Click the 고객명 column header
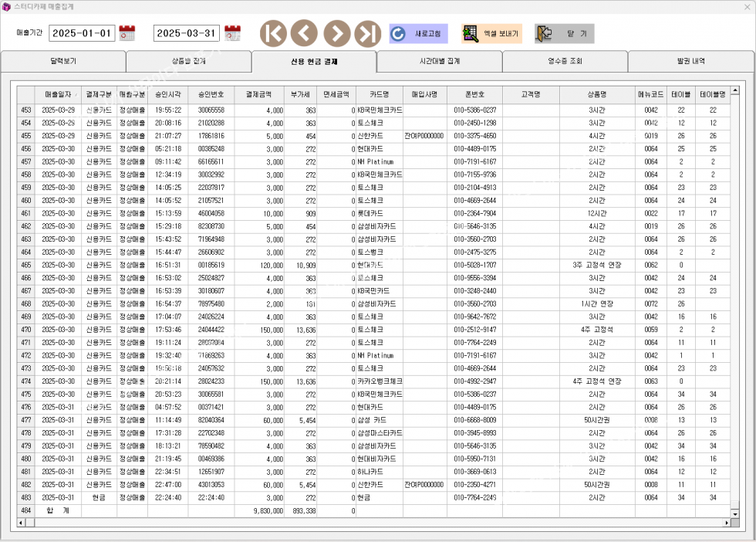Image resolution: width=756 pixels, height=542 pixels. pyautogui.click(x=531, y=95)
